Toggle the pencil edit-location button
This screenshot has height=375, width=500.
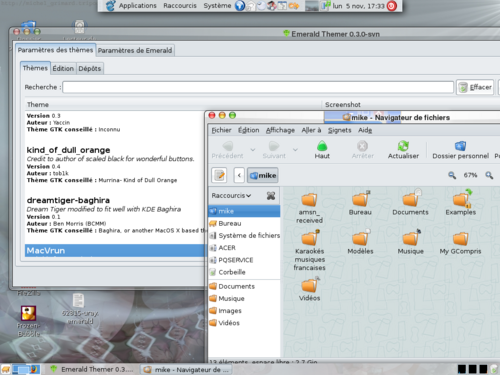[219, 175]
